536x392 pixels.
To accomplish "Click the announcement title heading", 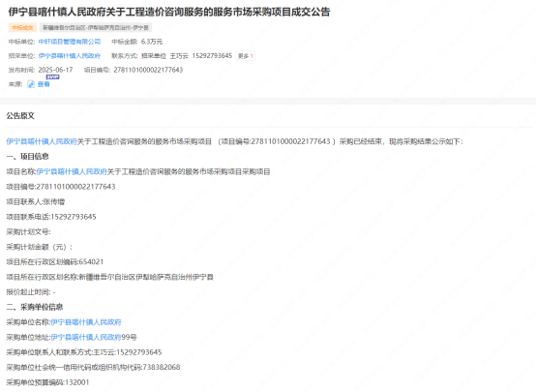I will pos(169,12).
